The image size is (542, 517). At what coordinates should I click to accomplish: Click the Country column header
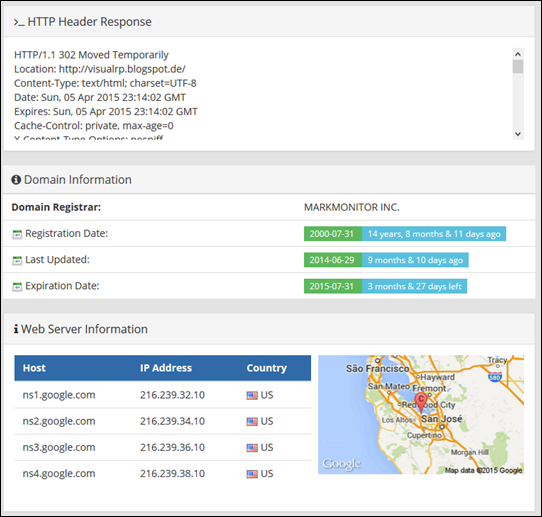pos(267,368)
